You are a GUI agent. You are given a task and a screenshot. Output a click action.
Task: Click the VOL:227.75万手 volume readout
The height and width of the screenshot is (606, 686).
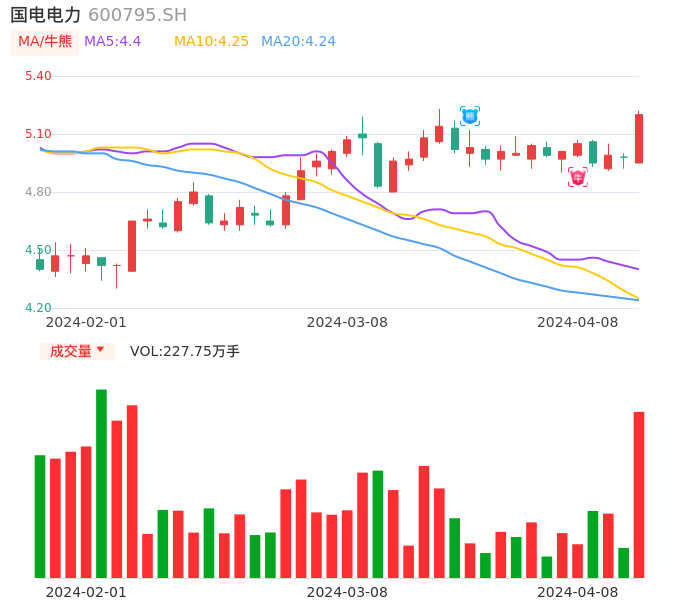point(185,351)
